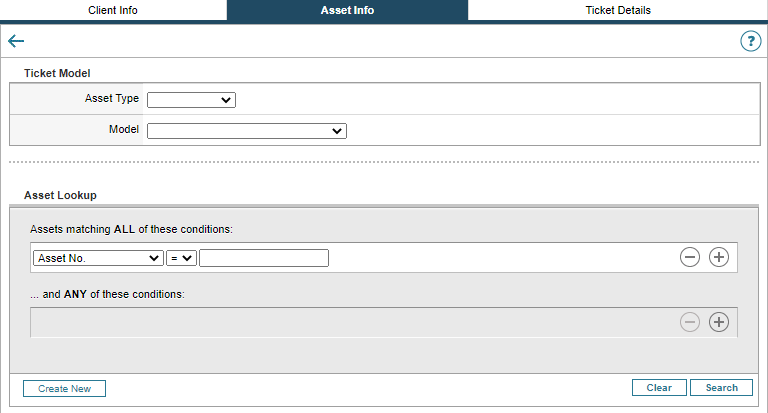Click the greyed-out minus icon in ANY conditions
Viewport: 768px width, 413px height.
[x=689, y=322]
